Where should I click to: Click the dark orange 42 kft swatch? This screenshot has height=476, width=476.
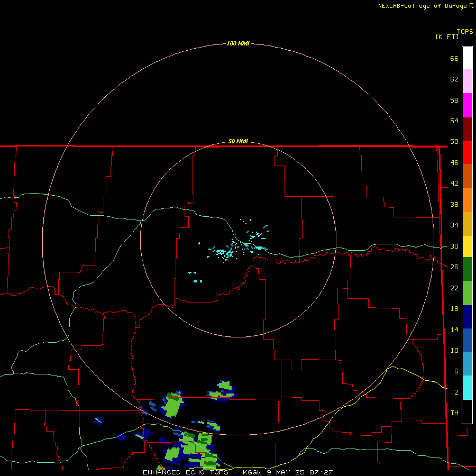[x=467, y=176]
